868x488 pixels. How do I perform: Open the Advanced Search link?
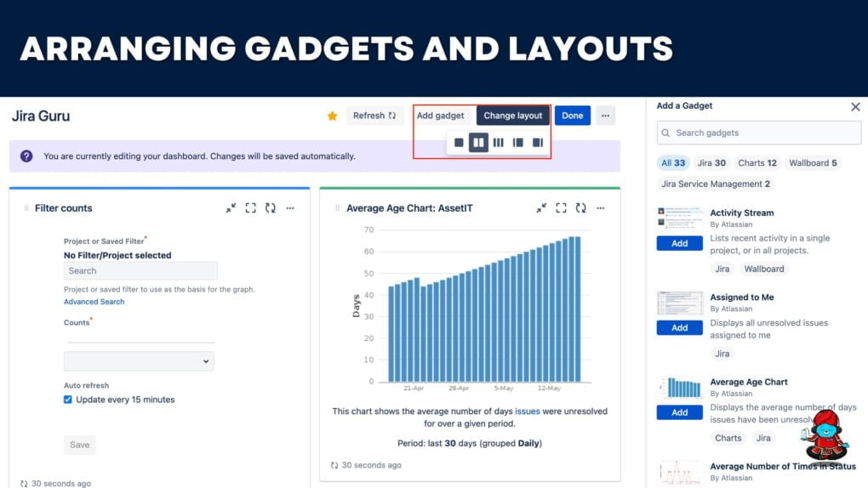94,302
